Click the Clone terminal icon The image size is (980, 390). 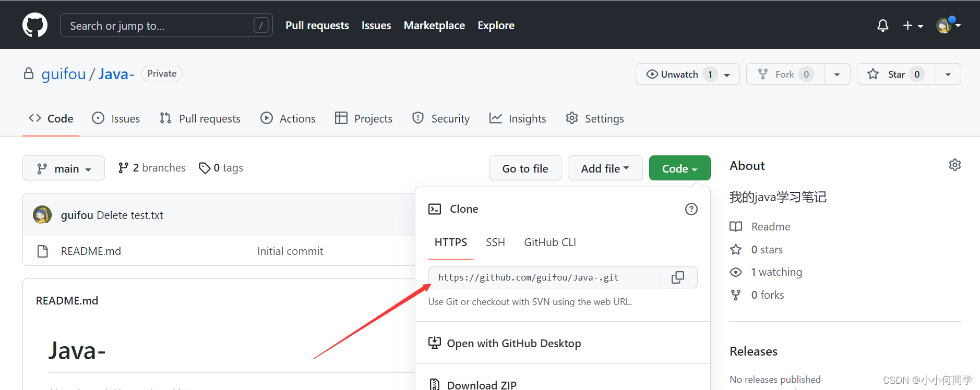(x=435, y=209)
